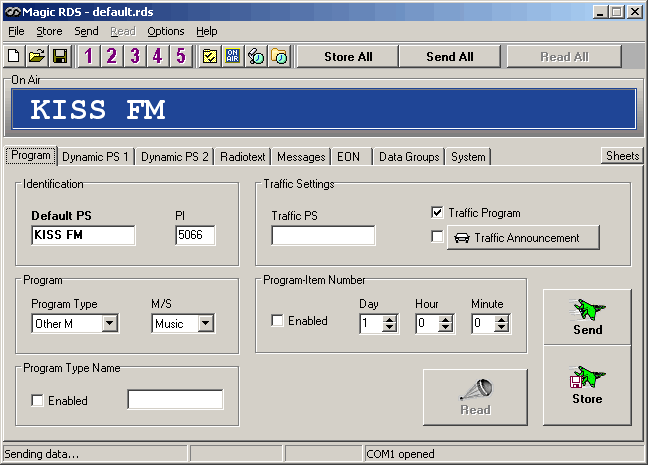Click the Read parachute button
This screenshot has height=465, width=648.
tap(475, 397)
